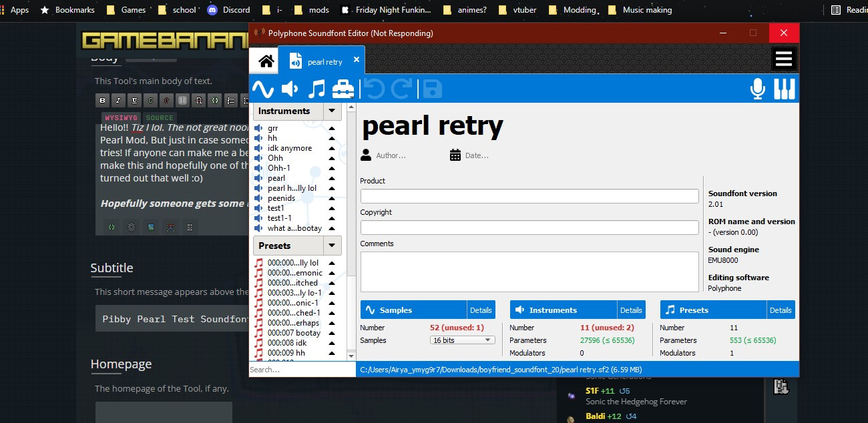Open the recorder with the microphone icon

757,87
